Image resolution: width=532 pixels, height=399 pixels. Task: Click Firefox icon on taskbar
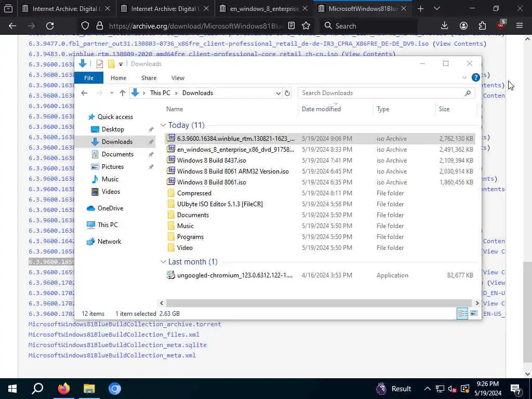pyautogui.click(x=63, y=389)
